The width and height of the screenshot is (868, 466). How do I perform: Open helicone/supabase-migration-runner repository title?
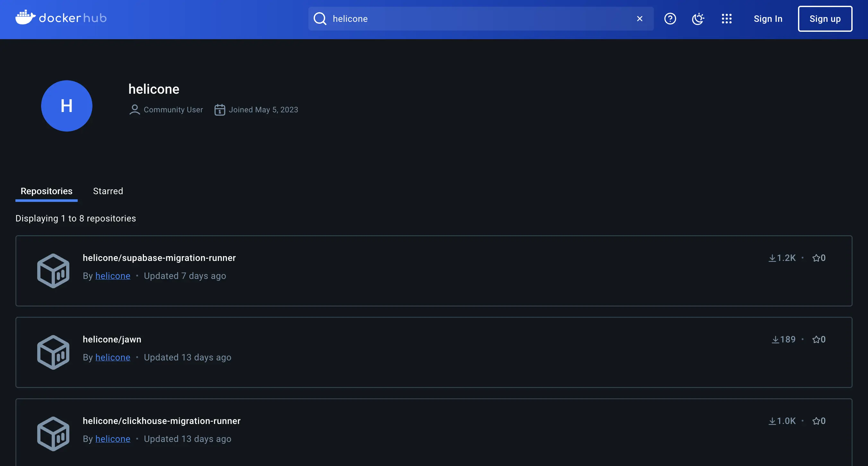tap(160, 258)
